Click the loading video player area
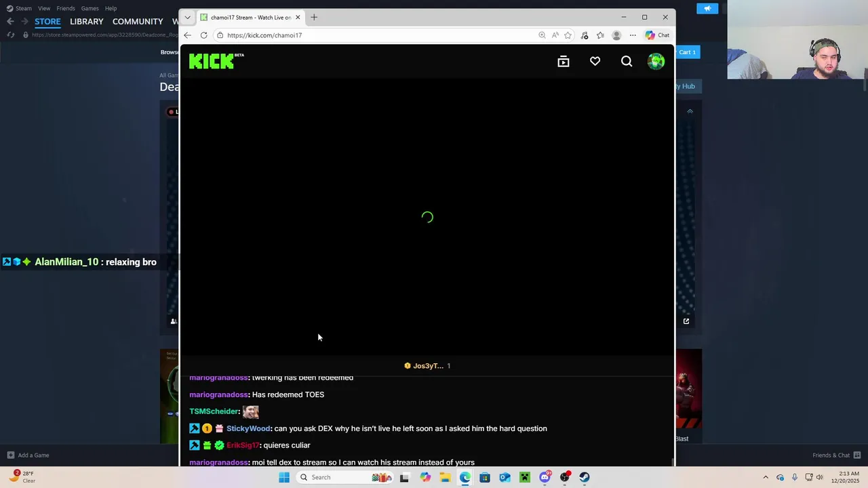The height and width of the screenshot is (488, 868). 427,217
